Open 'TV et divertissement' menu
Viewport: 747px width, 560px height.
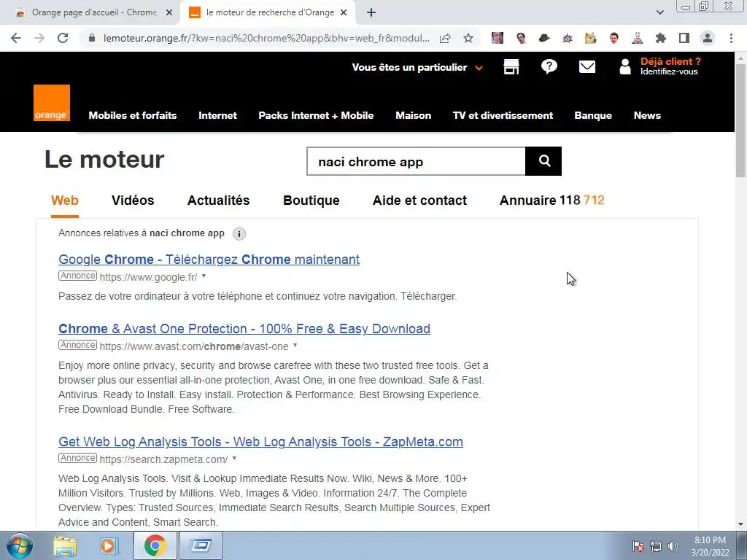coord(503,115)
